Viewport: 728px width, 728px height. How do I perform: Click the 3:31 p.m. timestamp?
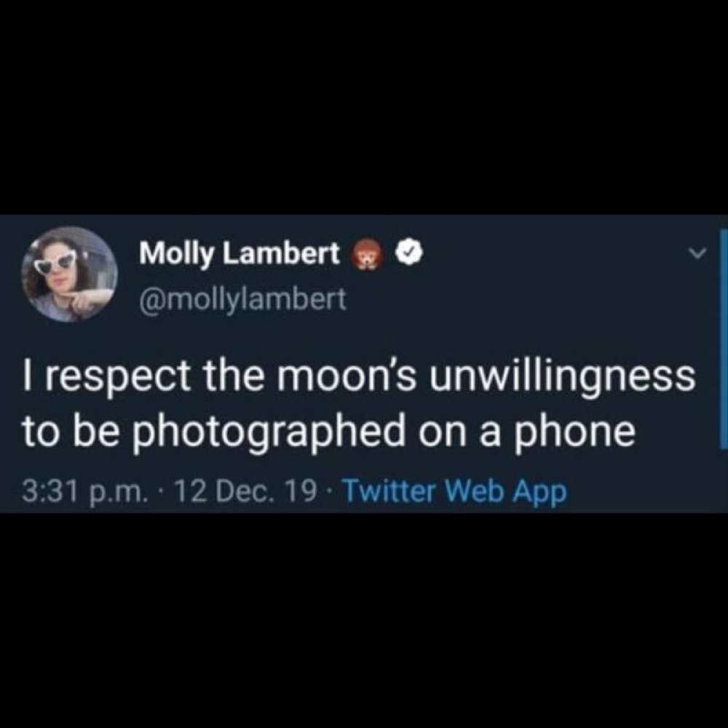coord(84,491)
